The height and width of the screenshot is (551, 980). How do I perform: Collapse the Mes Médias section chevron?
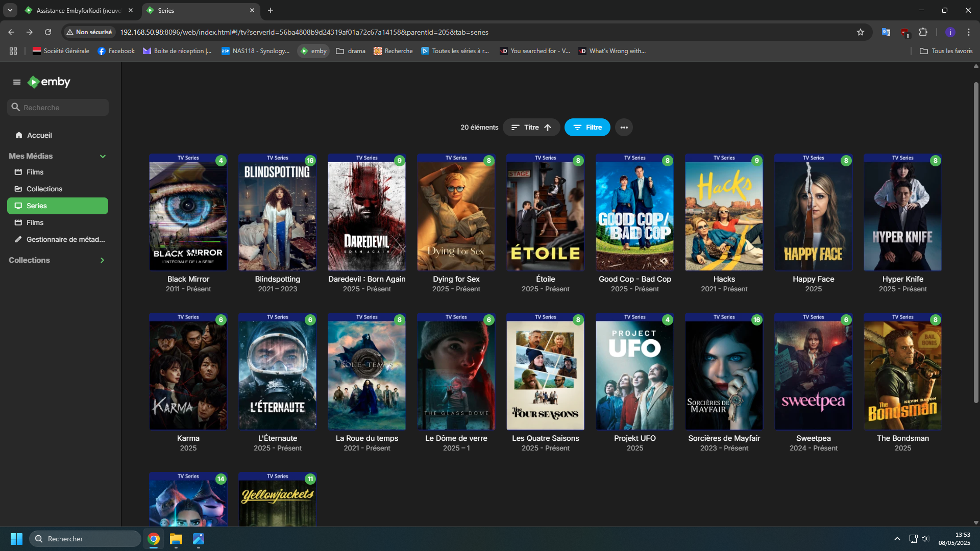tap(103, 156)
